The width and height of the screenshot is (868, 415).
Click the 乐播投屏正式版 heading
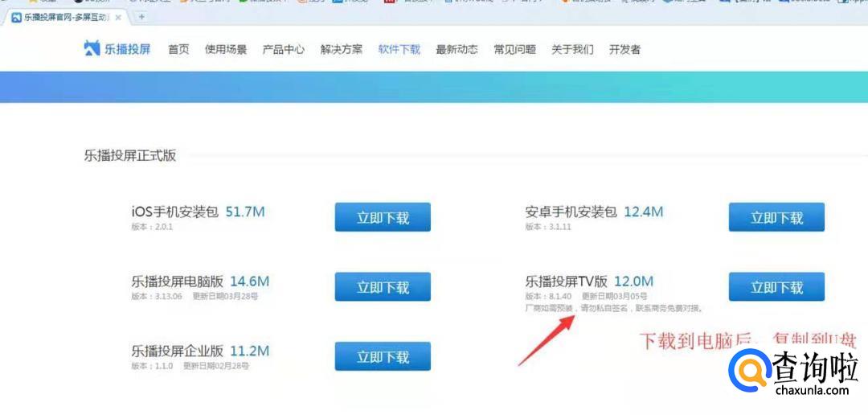tap(130, 156)
